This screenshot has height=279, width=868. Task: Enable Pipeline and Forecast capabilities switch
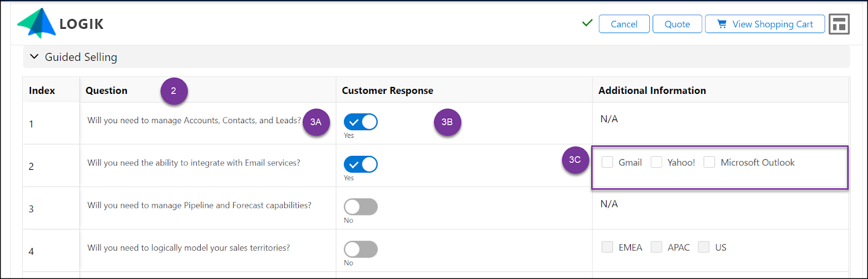[x=361, y=206]
